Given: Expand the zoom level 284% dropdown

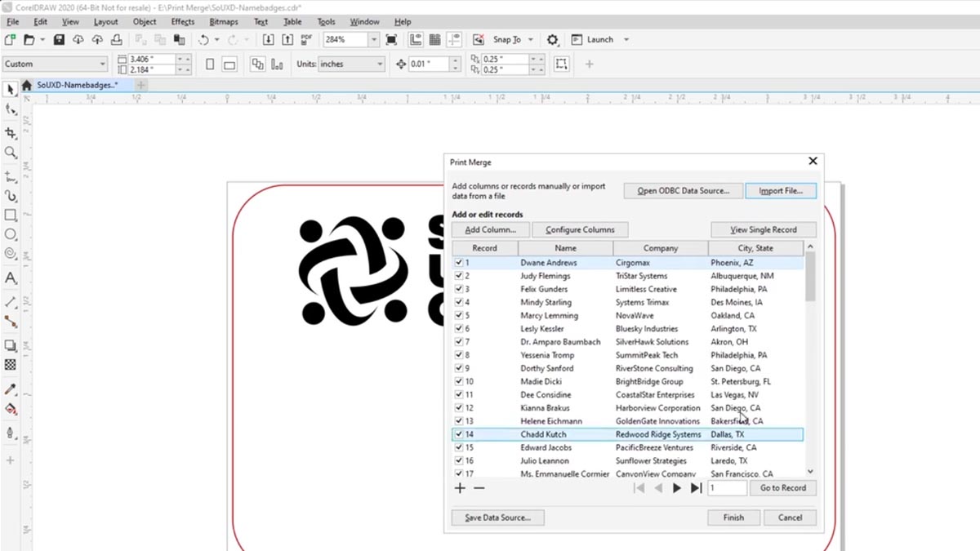Looking at the screenshot, I should pyautogui.click(x=375, y=39).
